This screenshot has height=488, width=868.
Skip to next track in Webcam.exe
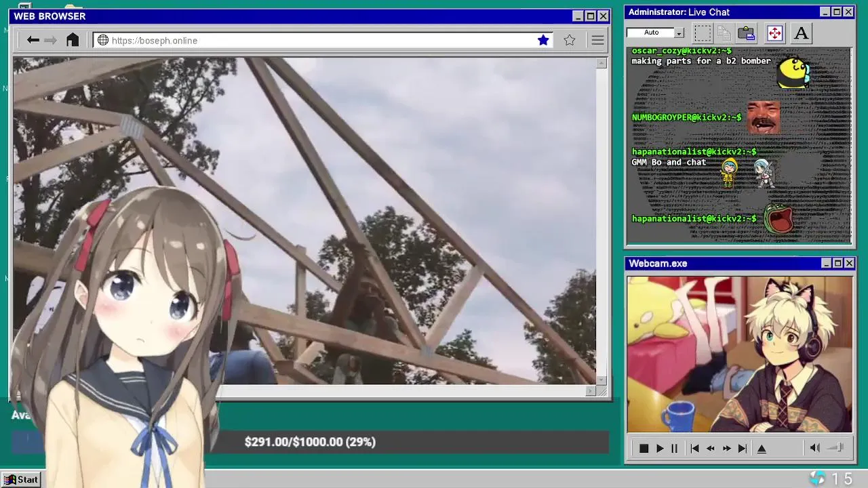point(743,449)
